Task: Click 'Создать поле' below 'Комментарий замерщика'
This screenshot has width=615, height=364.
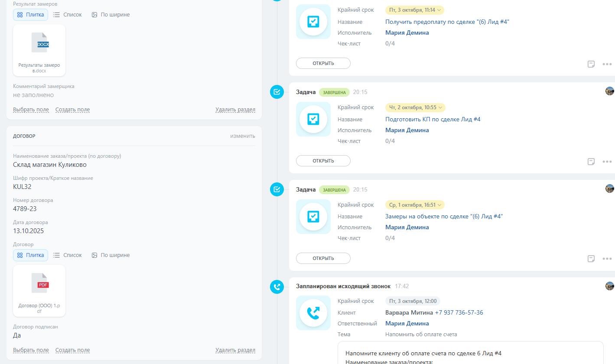Action: [x=72, y=110]
